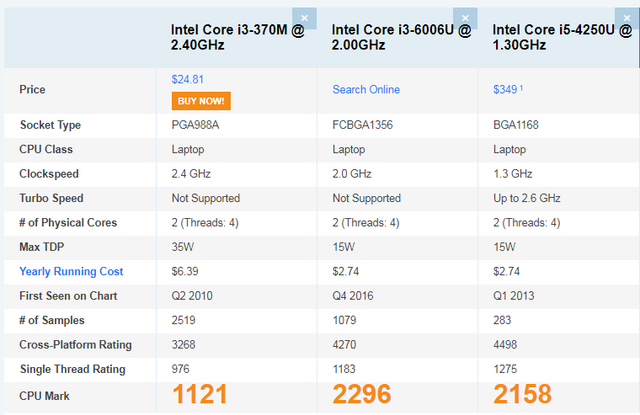Select the 4270 cross-platform rating

tap(344, 345)
